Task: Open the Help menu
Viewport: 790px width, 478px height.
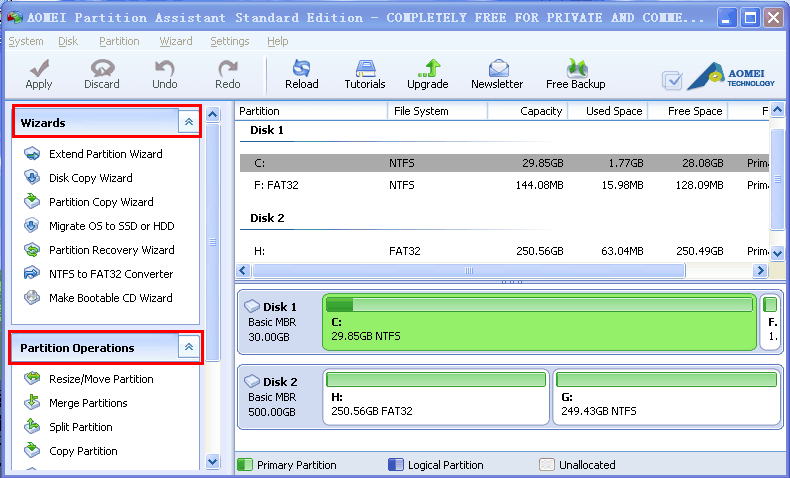Action: 278,41
